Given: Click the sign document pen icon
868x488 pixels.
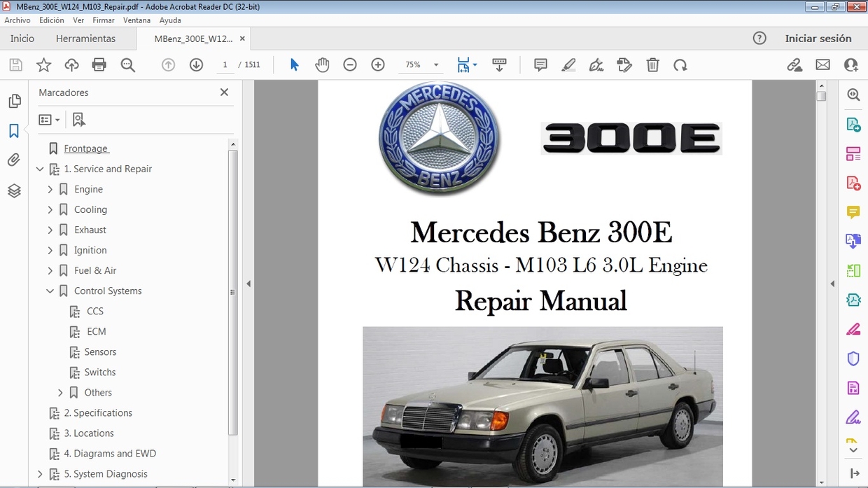Looking at the screenshot, I should tap(596, 65).
